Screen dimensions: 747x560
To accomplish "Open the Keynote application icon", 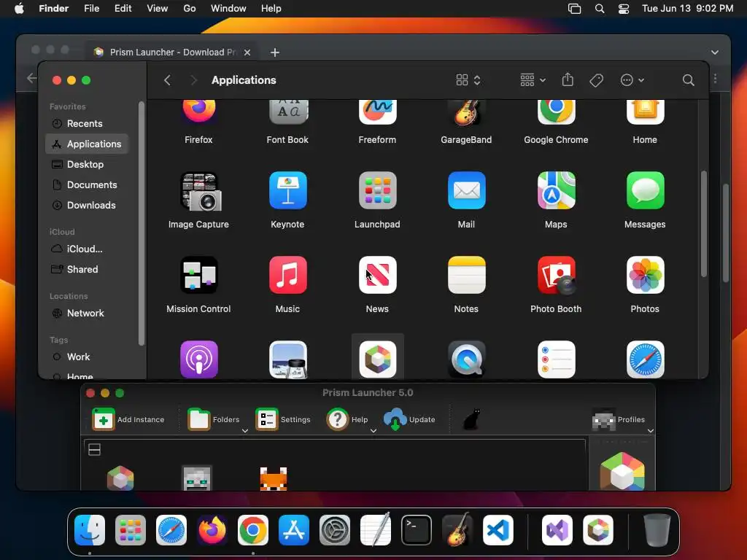I will (x=287, y=190).
